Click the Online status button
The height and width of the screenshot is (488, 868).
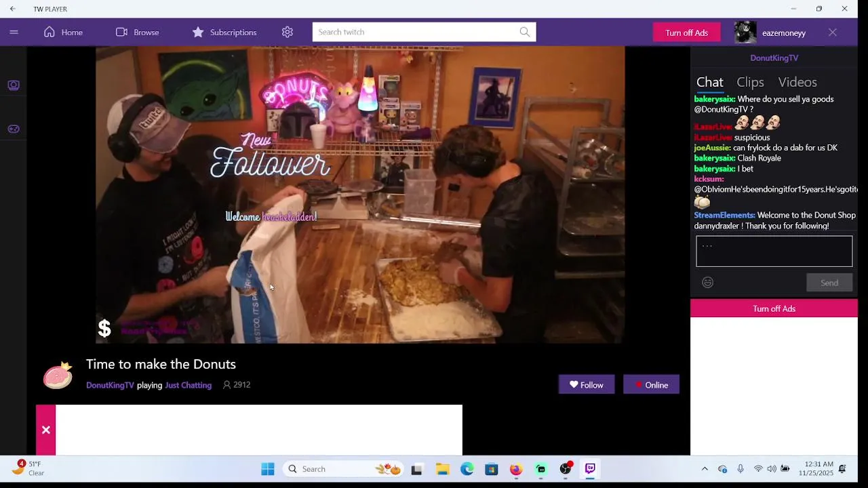coord(651,384)
